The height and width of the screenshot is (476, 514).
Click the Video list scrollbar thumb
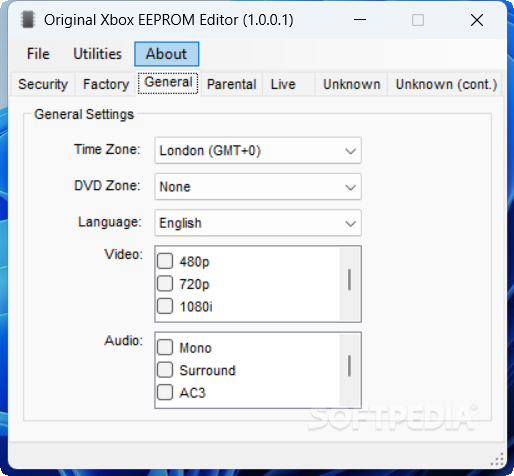(349, 280)
